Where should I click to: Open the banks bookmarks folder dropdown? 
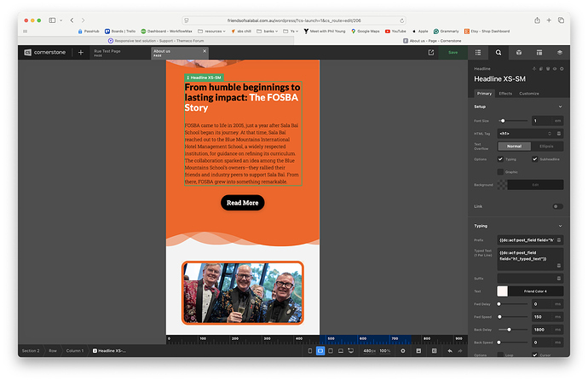pos(268,32)
